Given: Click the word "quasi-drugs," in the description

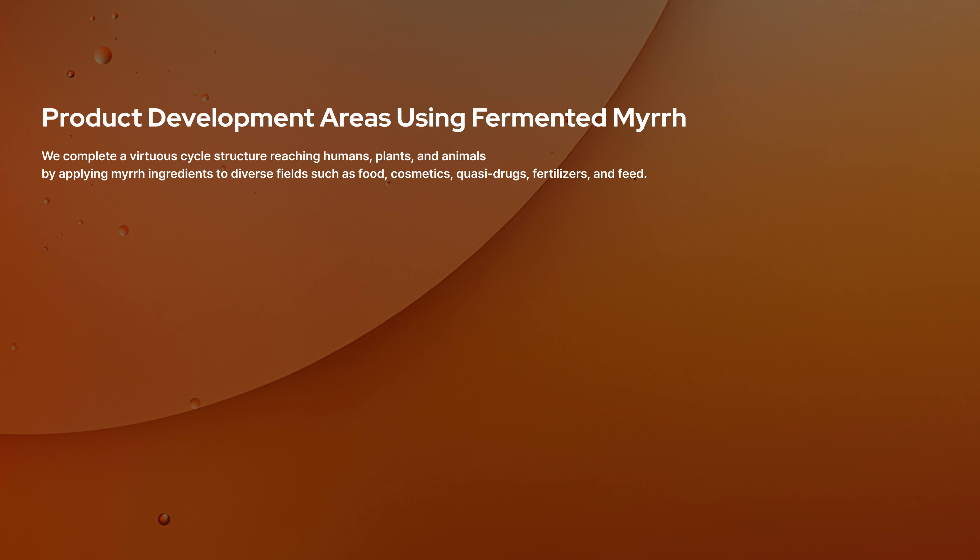Looking at the screenshot, I should (x=492, y=174).
